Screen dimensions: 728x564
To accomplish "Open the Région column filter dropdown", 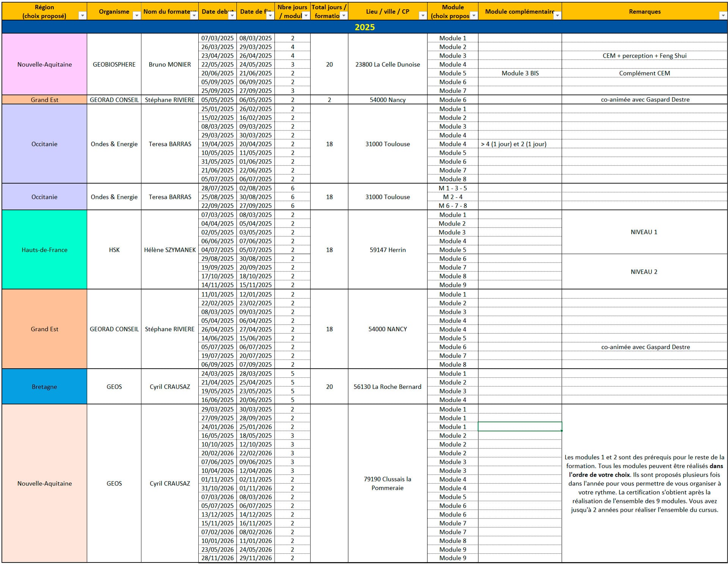I will click(82, 16).
